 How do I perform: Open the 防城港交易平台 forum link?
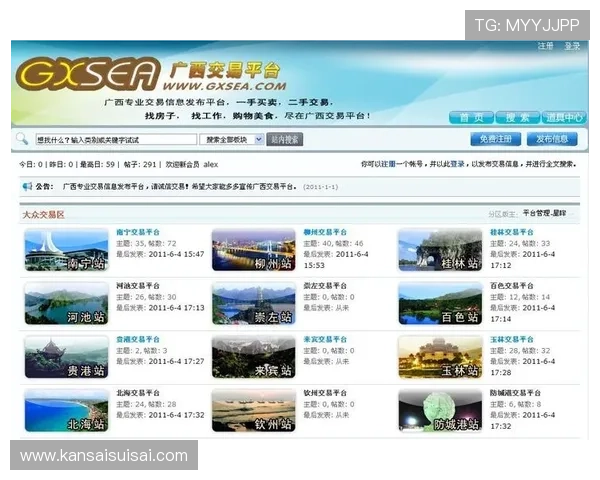pos(515,393)
